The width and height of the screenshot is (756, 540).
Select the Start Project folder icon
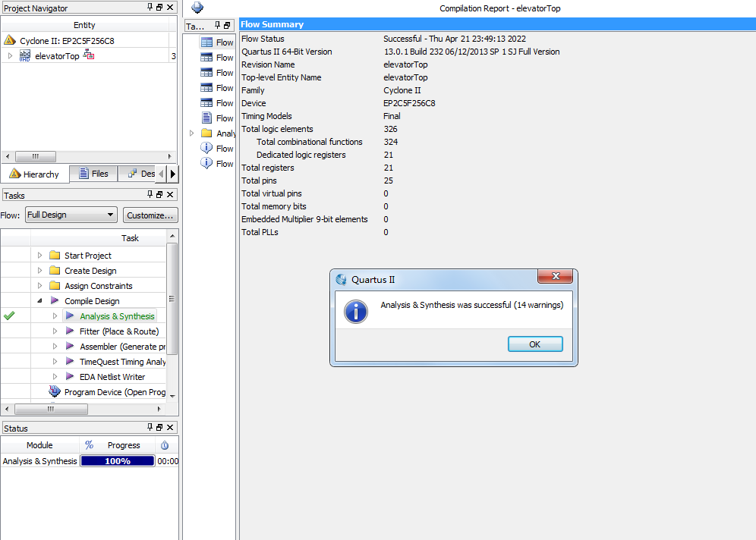(55, 255)
